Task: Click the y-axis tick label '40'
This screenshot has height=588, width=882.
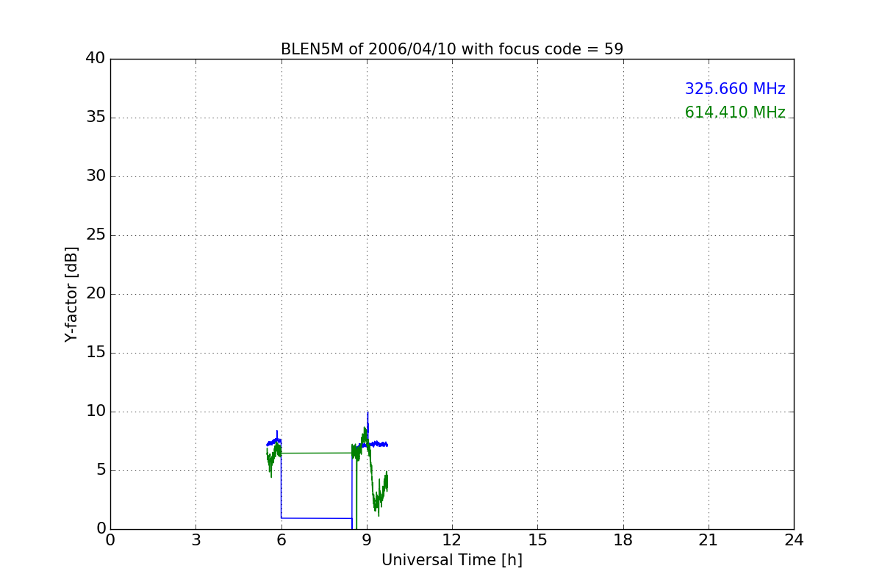Action: point(96,59)
